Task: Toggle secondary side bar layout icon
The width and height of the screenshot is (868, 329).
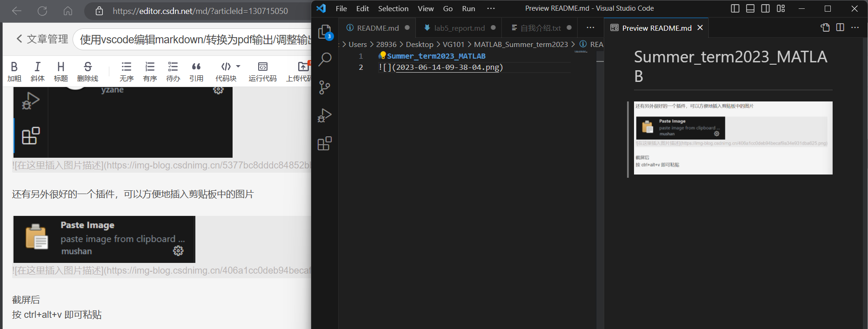Action: [765, 8]
